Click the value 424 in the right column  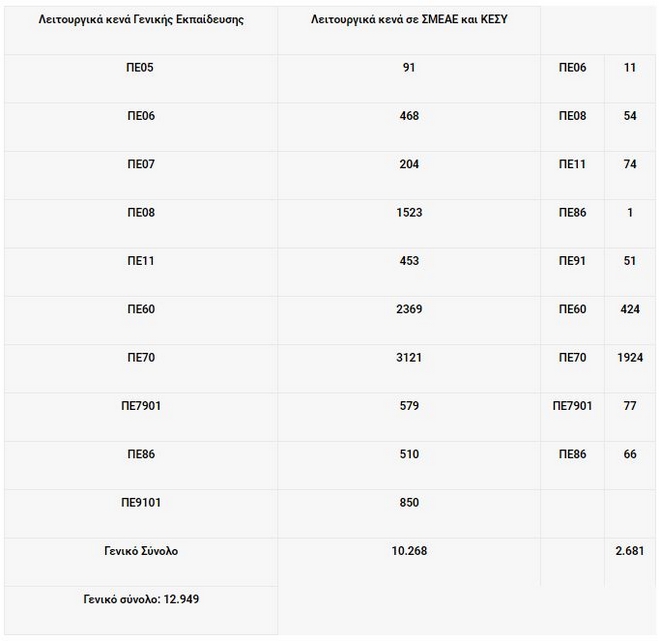[630, 309]
